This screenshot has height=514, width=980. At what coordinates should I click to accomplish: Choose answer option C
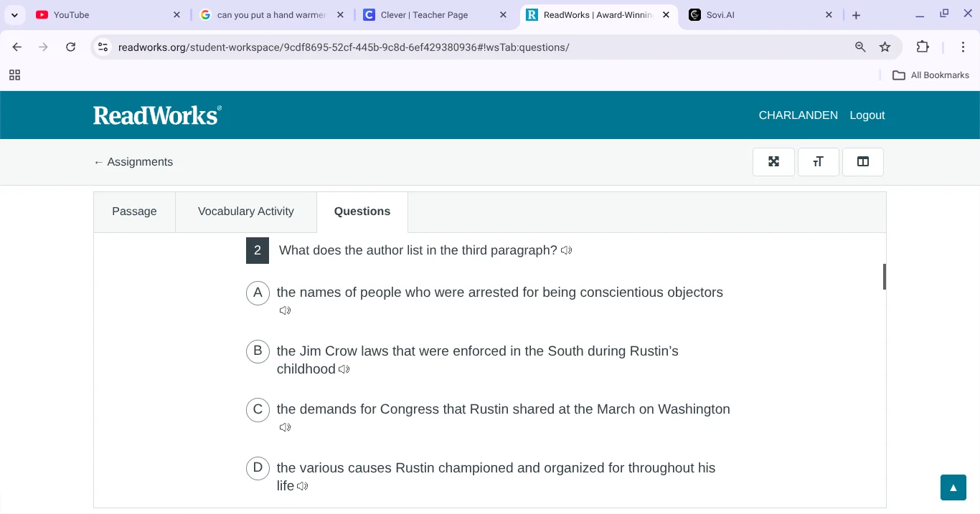tap(258, 409)
